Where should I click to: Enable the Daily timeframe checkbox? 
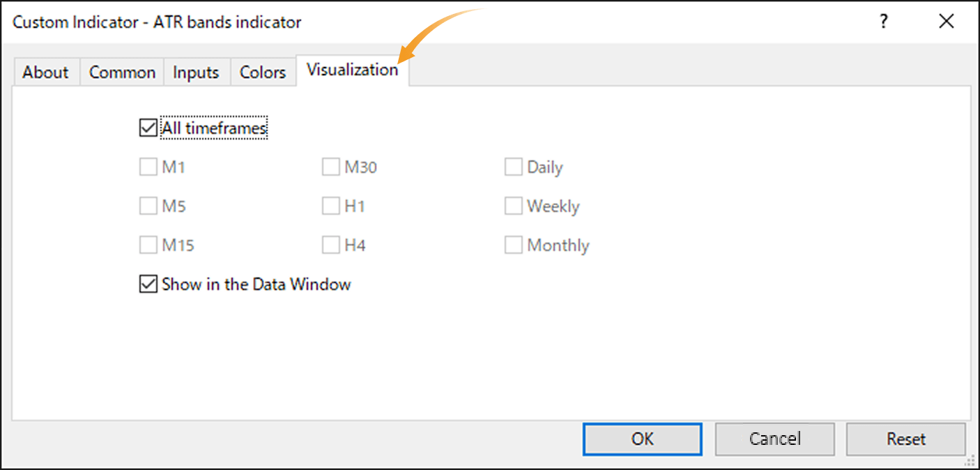coord(513,167)
